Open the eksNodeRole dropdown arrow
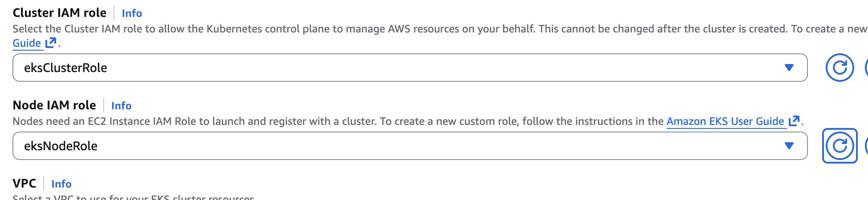This screenshot has width=868, height=200. [x=789, y=146]
